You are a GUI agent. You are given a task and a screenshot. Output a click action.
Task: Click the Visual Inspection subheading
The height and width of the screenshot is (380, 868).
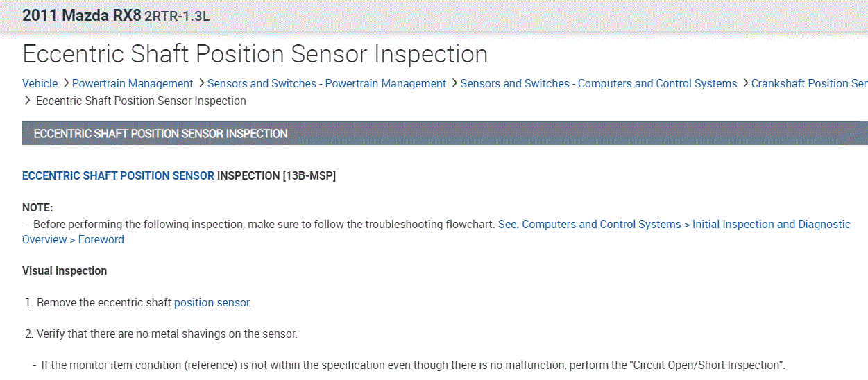point(65,270)
